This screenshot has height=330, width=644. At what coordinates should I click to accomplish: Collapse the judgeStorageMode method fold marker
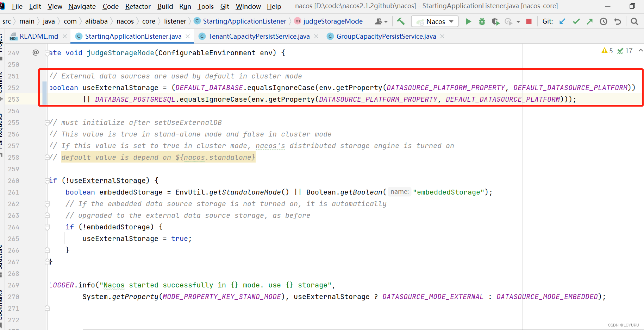coord(47,53)
